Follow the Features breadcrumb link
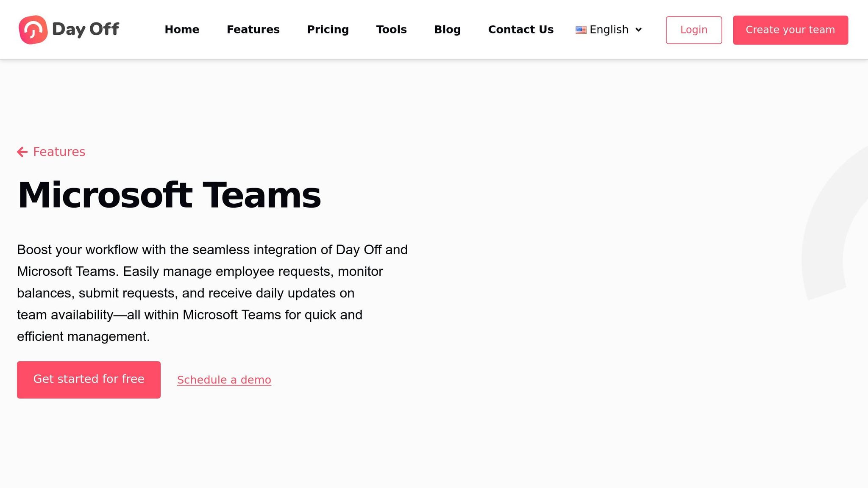Viewport: 868px width, 488px height. click(x=59, y=152)
